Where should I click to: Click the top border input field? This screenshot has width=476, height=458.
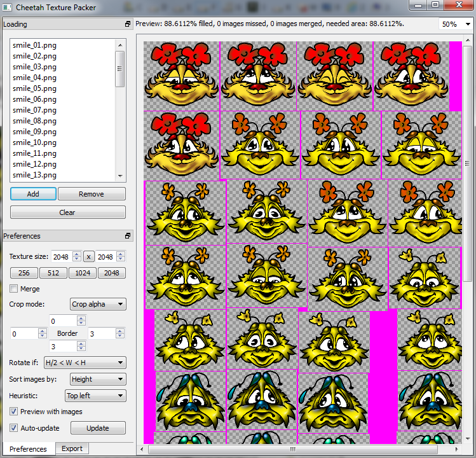(x=64, y=321)
